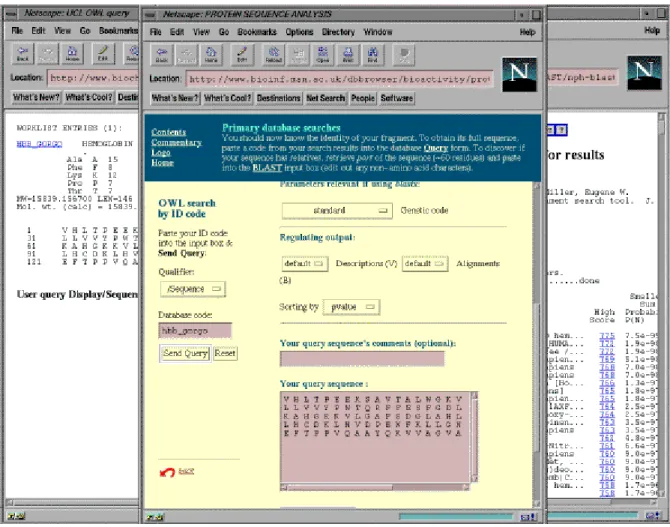Screen dimensions: 670x527
Task: Click the Back toolbar icon in Protein Sequence Analysis window
Action: tap(162, 55)
